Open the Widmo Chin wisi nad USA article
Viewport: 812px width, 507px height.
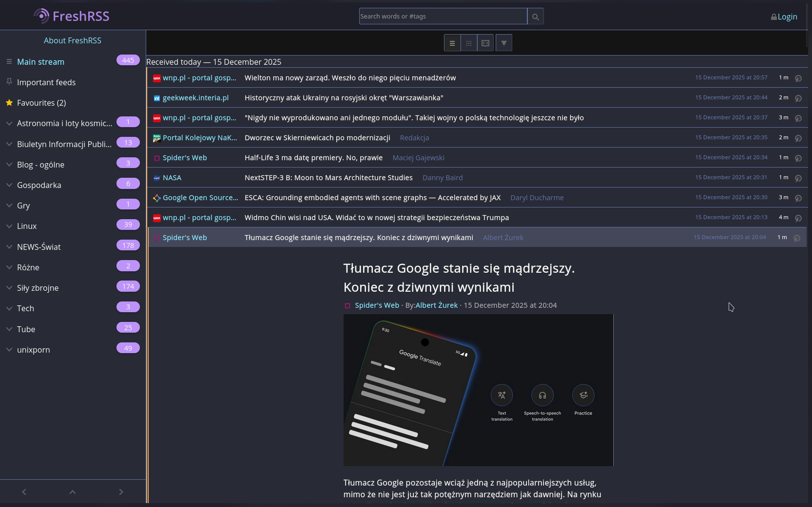377,218
